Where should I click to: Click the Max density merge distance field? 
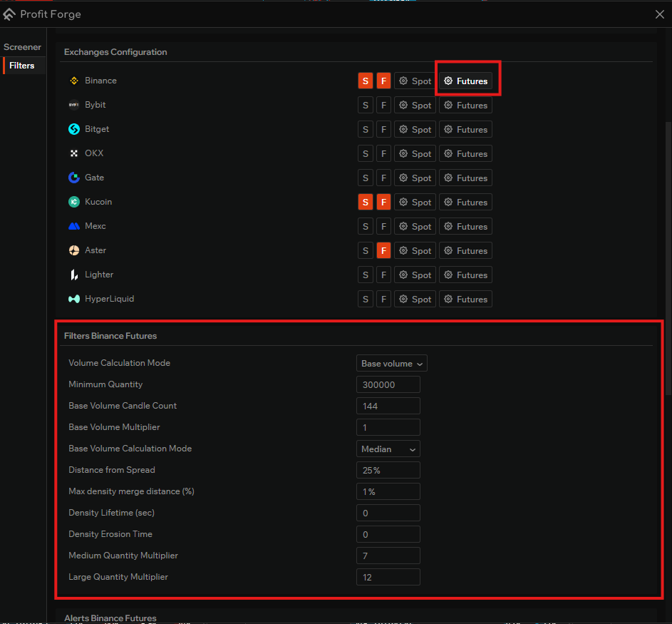[388, 491]
